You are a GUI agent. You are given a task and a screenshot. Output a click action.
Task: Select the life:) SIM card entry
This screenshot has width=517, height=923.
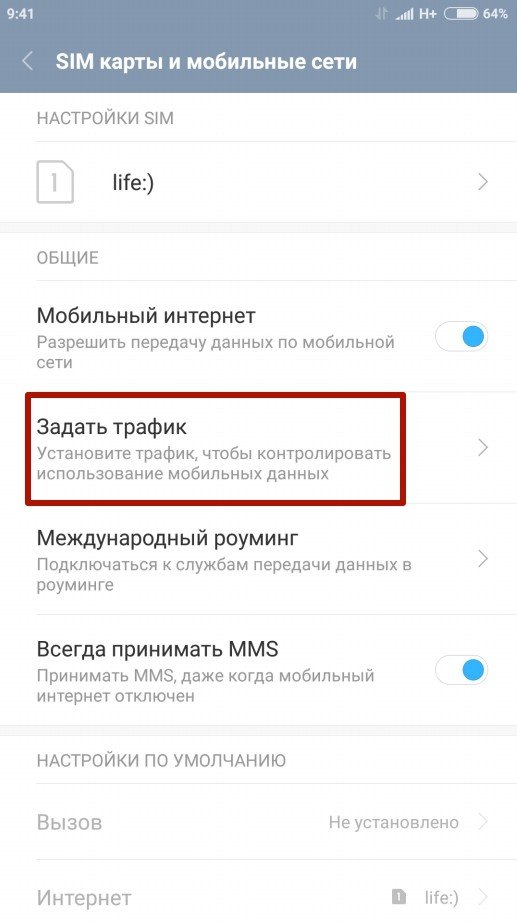click(258, 182)
